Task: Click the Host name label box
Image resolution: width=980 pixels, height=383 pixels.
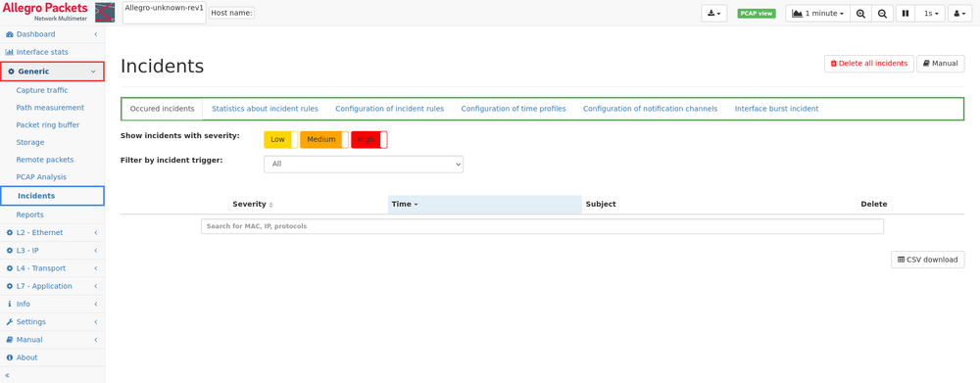Action: (x=231, y=13)
